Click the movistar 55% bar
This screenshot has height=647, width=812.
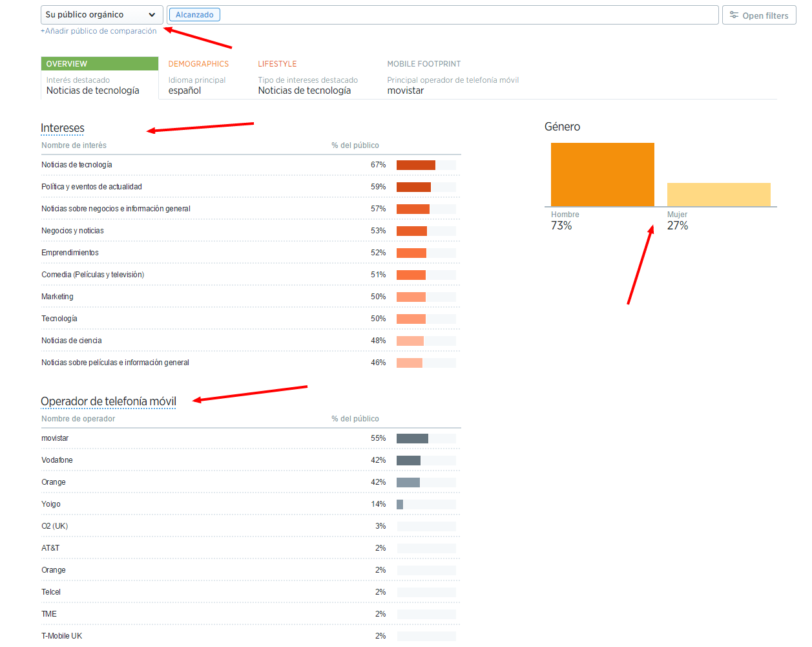point(412,438)
